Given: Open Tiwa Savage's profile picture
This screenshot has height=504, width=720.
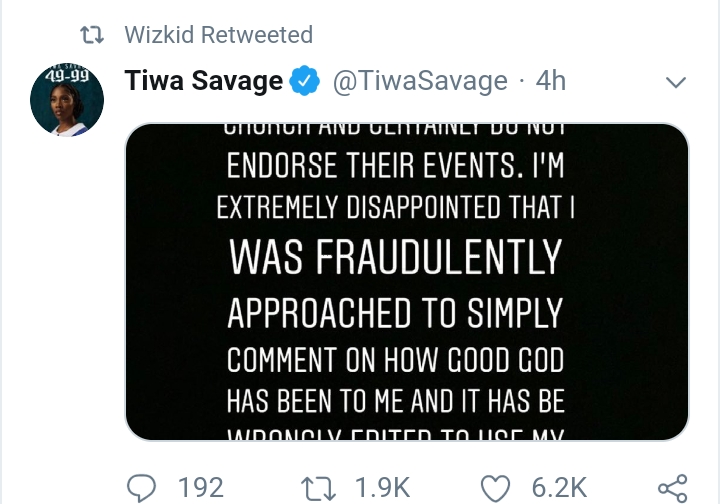Looking at the screenshot, I should click(x=67, y=100).
